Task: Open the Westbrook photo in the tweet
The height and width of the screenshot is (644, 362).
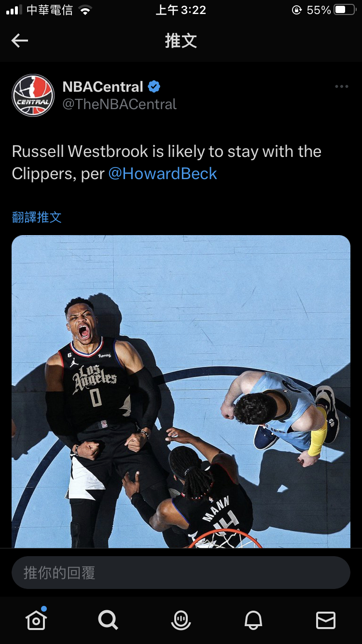Action: 181,392
